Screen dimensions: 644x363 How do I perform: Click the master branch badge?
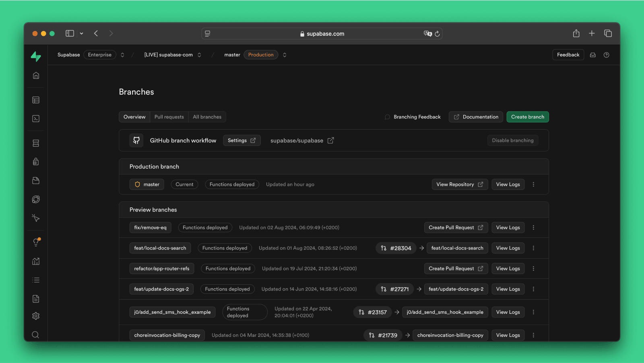tap(147, 185)
